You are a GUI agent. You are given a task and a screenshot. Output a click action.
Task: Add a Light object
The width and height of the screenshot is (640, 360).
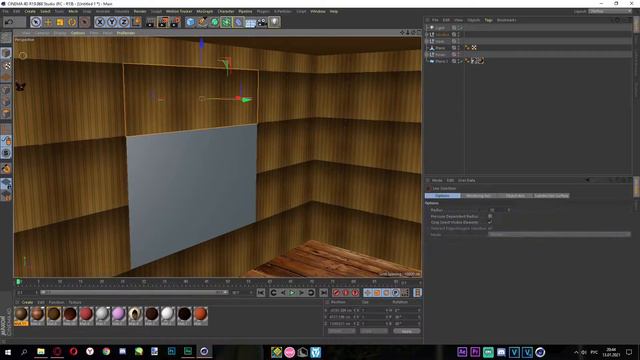[274, 22]
